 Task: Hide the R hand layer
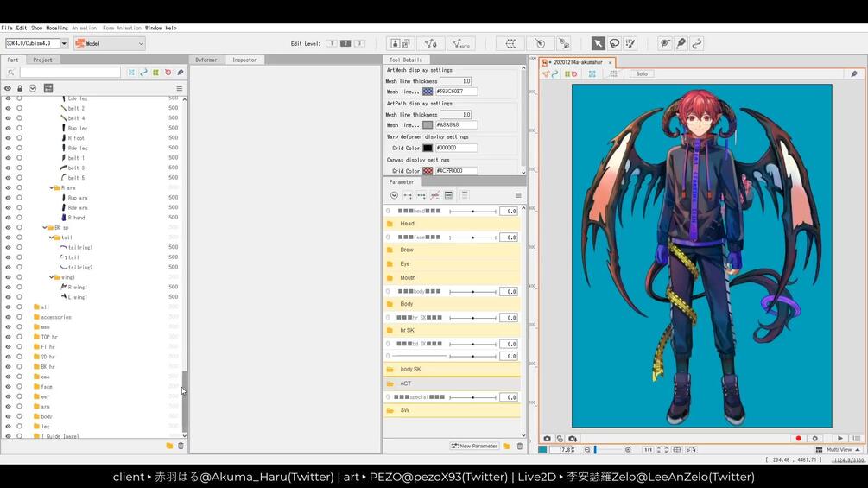8,218
